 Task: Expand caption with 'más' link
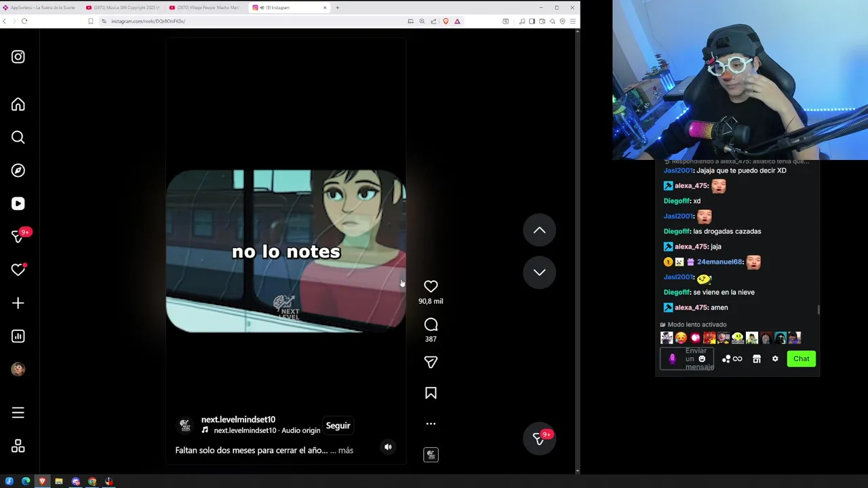coord(346,450)
